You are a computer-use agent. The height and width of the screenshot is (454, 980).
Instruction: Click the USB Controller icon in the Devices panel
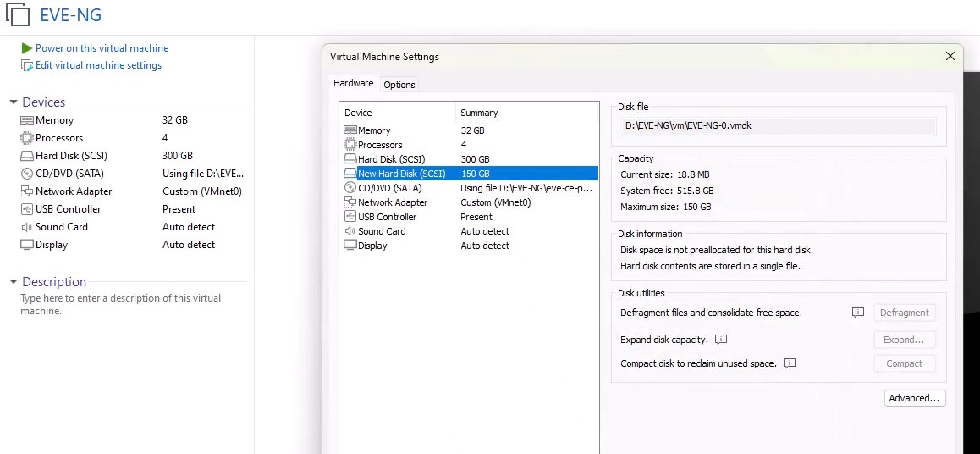pos(27,209)
